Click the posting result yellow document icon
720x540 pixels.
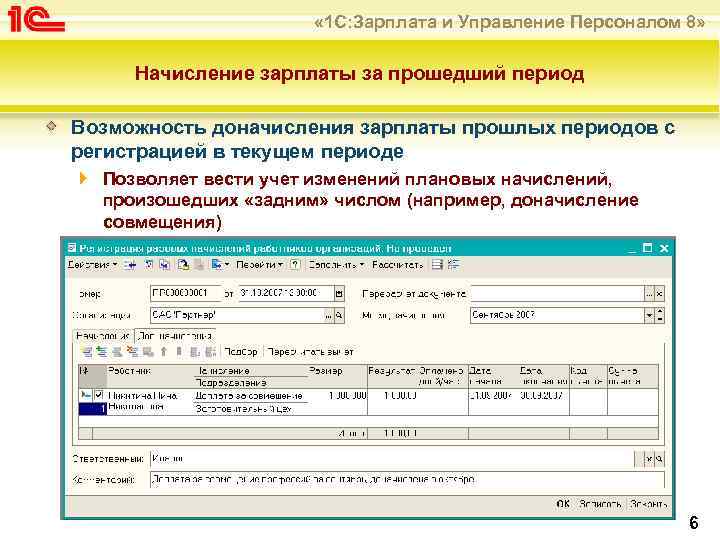(183, 265)
